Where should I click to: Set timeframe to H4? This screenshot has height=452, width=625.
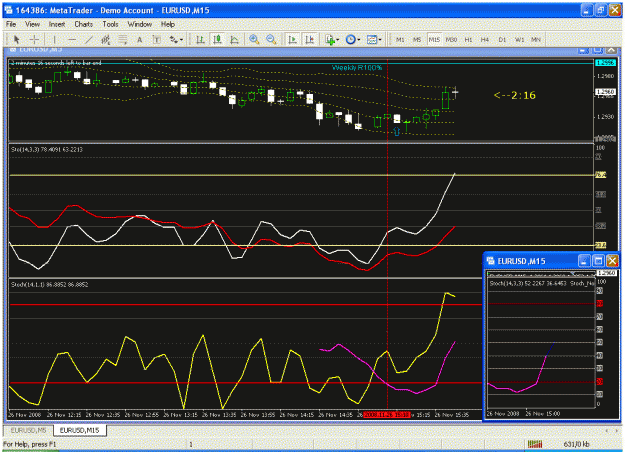[485, 39]
